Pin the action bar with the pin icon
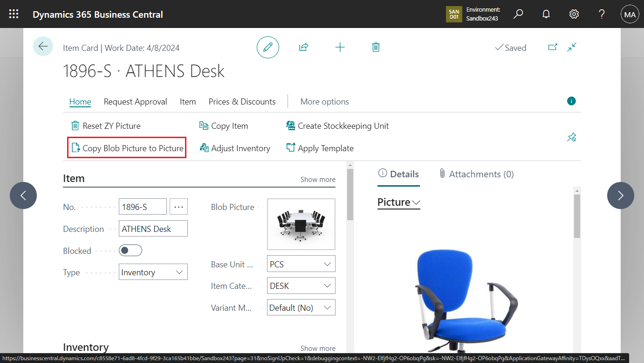644x363 pixels. (571, 137)
